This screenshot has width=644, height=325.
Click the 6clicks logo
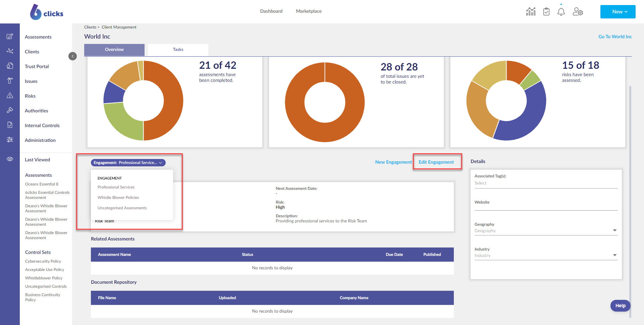[x=47, y=12]
